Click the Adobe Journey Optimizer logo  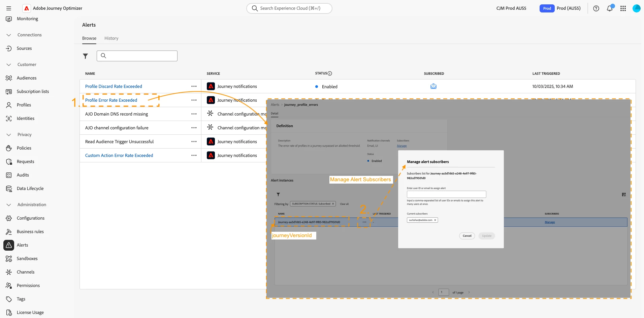[x=27, y=8]
